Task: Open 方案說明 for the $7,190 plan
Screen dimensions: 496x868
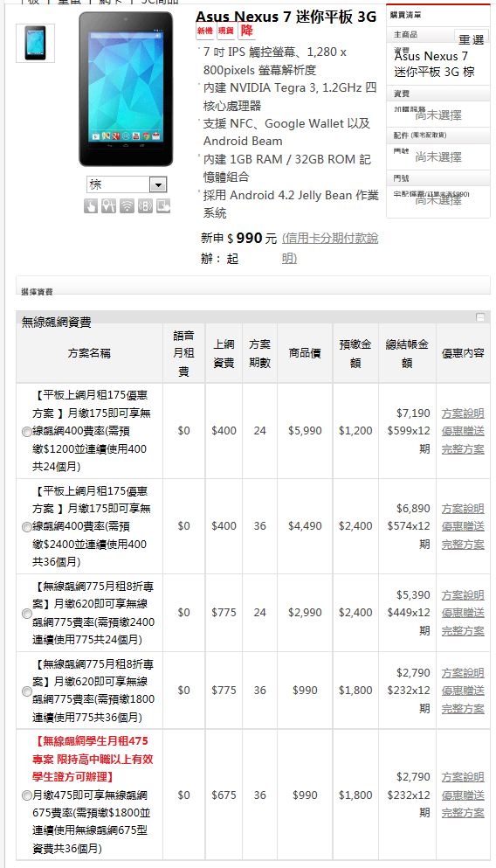Action: 463,413
